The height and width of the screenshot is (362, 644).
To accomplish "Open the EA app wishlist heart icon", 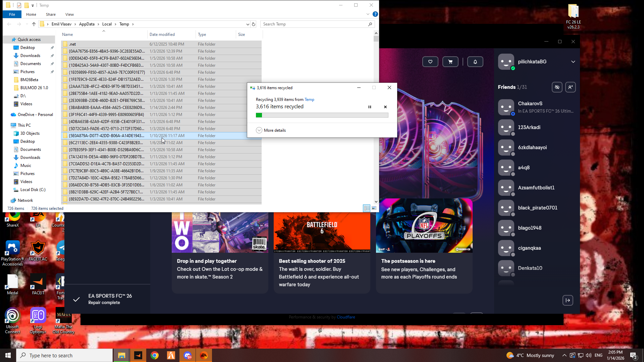I will click(430, 62).
